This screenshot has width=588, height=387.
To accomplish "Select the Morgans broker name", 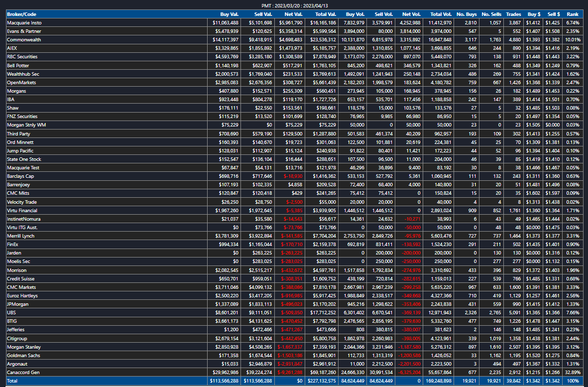I will (x=16, y=91).
